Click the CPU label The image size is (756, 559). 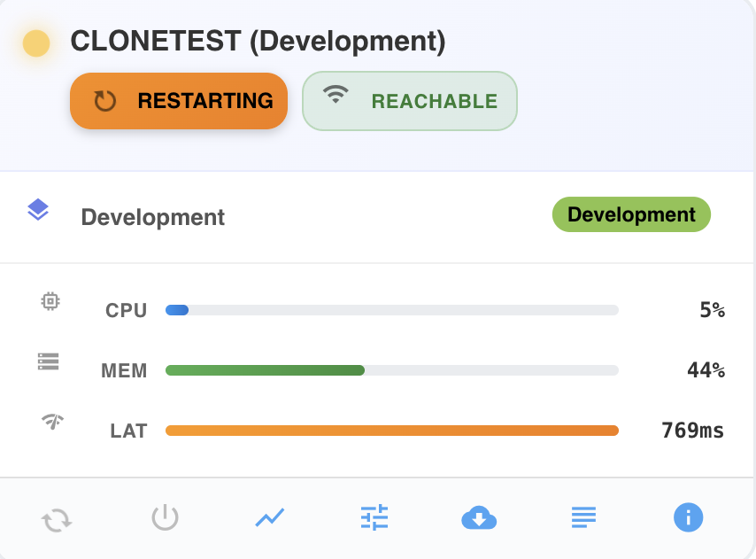pyautogui.click(x=127, y=310)
